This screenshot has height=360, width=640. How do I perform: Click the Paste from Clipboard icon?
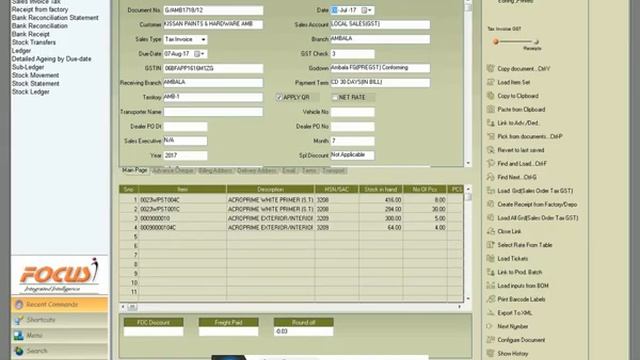tap(491, 109)
